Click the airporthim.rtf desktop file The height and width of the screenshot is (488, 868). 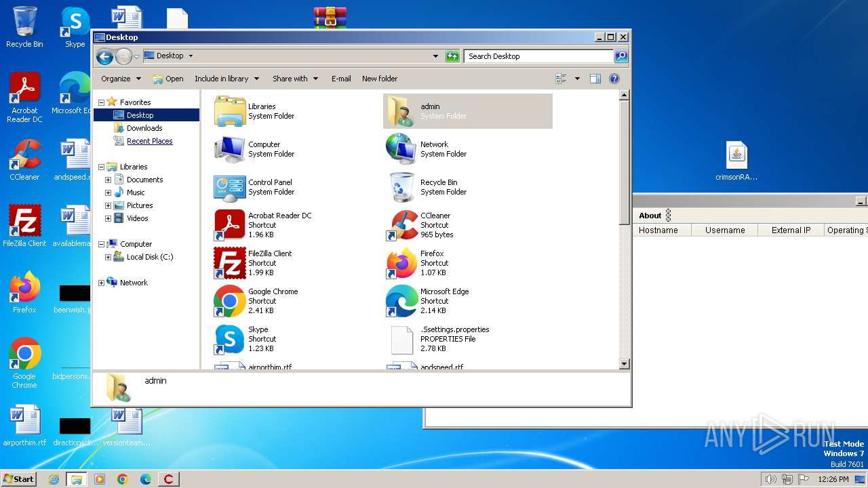(24, 426)
